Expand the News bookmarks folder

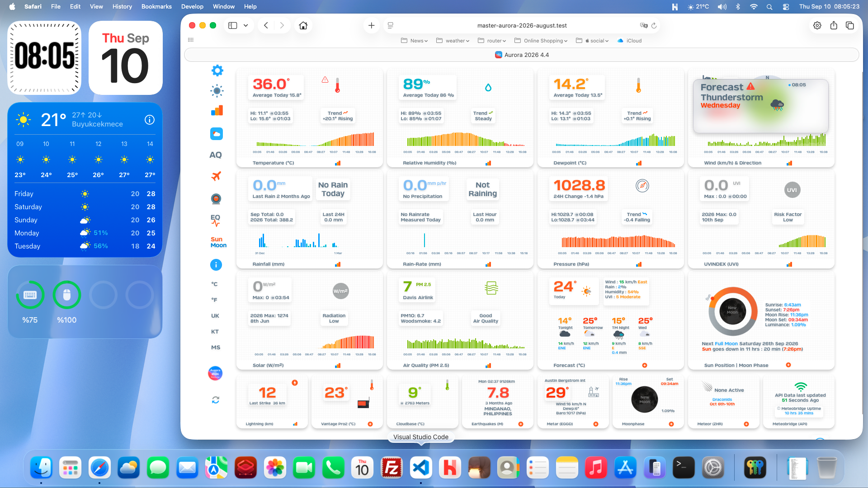tap(414, 41)
